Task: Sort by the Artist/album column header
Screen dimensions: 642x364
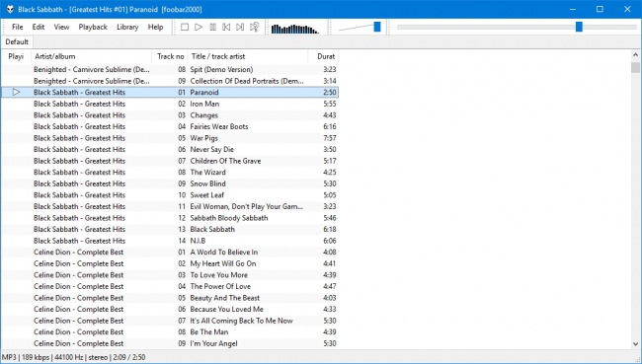Action: pyautogui.click(x=91, y=56)
